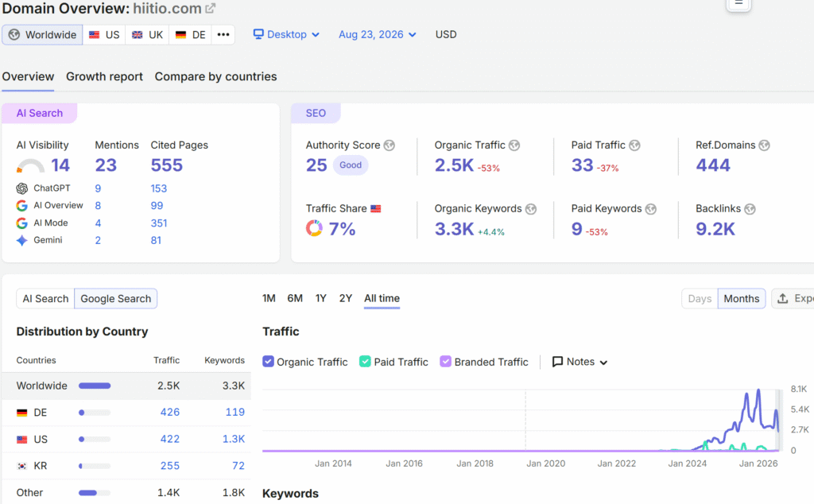Toggle to AI Search distribution view
This screenshot has height=504, width=814.
point(45,298)
